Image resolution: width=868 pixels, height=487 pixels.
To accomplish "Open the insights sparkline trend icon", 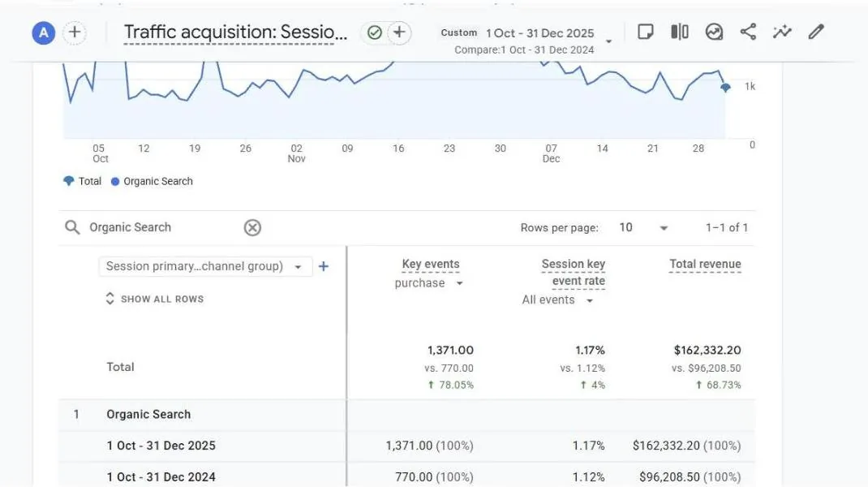I will click(x=782, y=32).
